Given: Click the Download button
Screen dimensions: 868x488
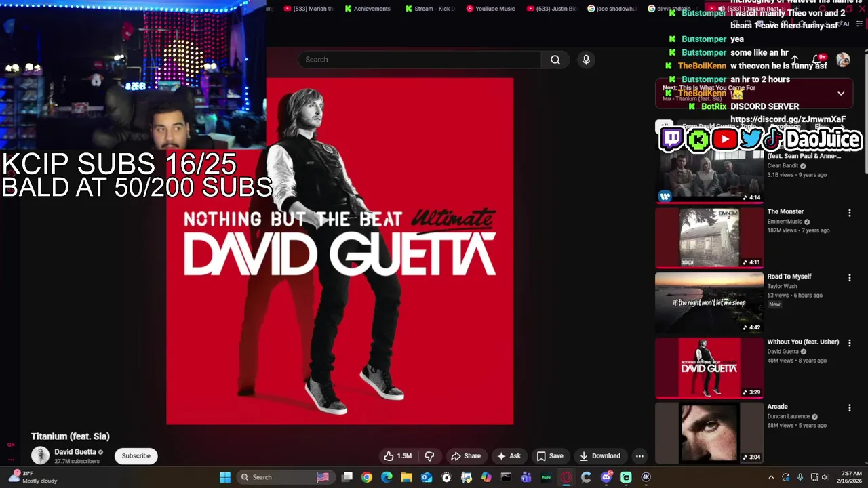Looking at the screenshot, I should pos(599,456).
